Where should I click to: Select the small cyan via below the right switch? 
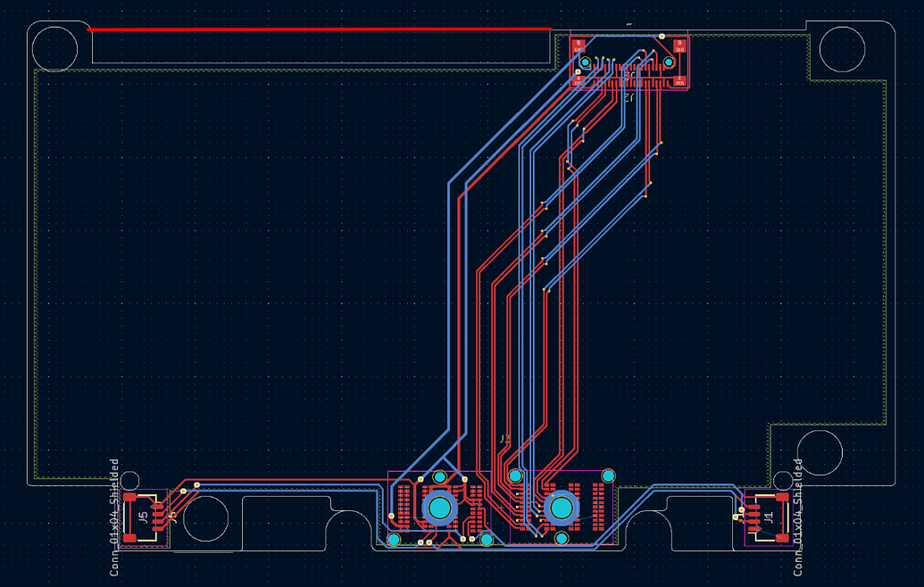(x=561, y=537)
